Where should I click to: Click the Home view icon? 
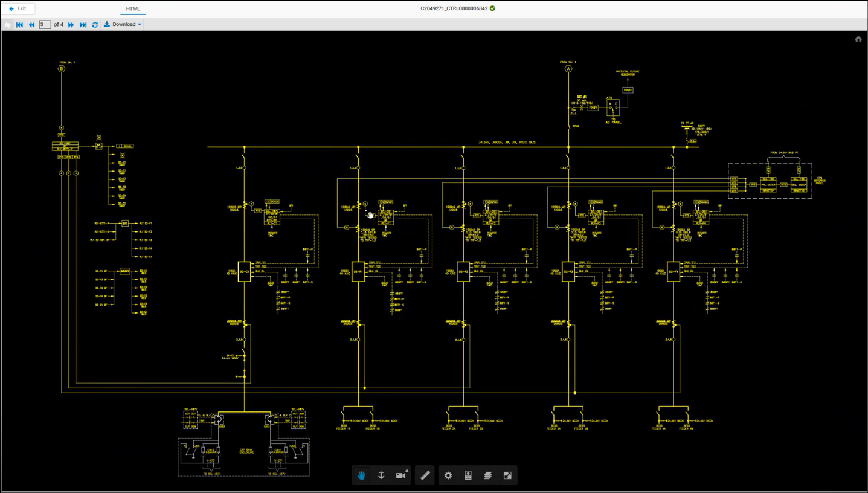coord(858,39)
